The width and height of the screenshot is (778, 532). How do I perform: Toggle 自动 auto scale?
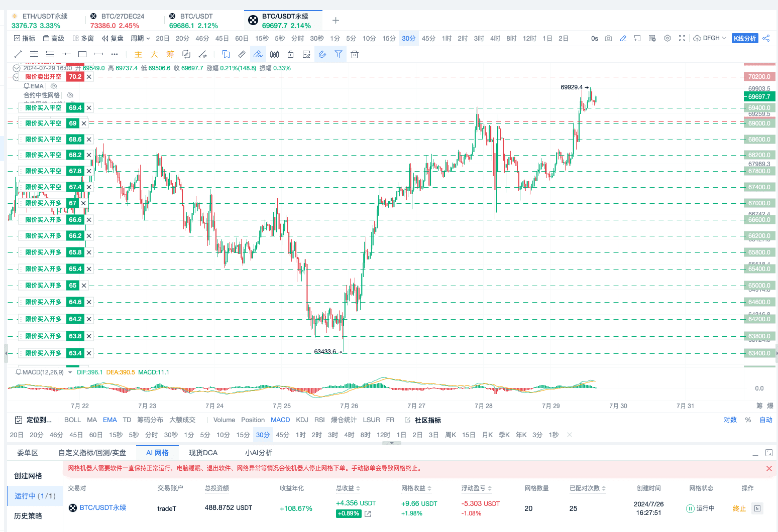pyautogui.click(x=766, y=420)
